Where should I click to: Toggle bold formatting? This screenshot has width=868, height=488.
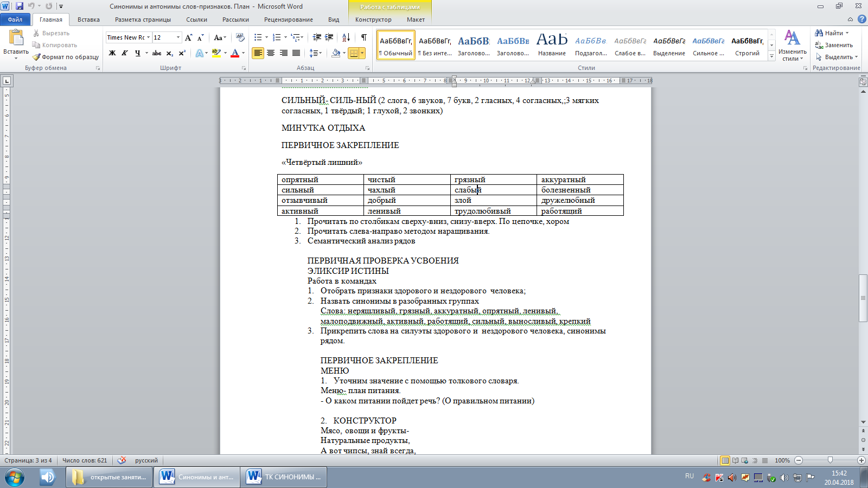(x=112, y=53)
